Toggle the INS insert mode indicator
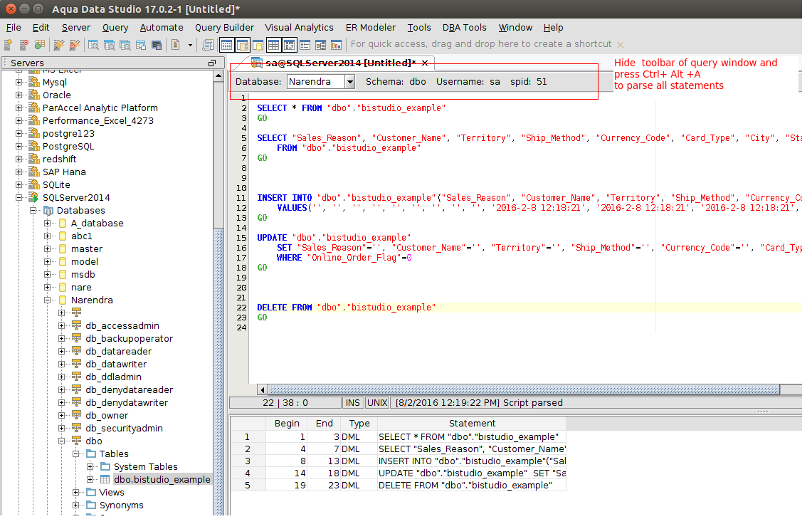 coord(352,403)
